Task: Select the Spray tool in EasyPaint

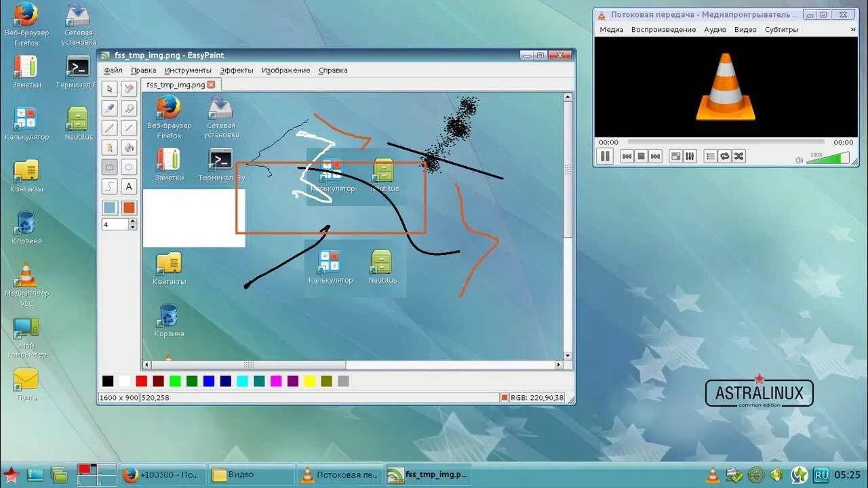Action: point(109,147)
